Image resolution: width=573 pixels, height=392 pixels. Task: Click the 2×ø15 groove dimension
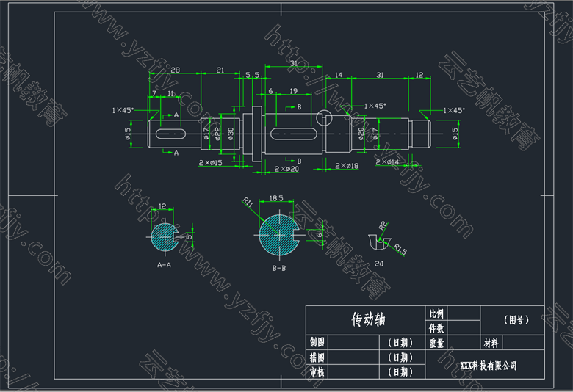[x=210, y=162]
